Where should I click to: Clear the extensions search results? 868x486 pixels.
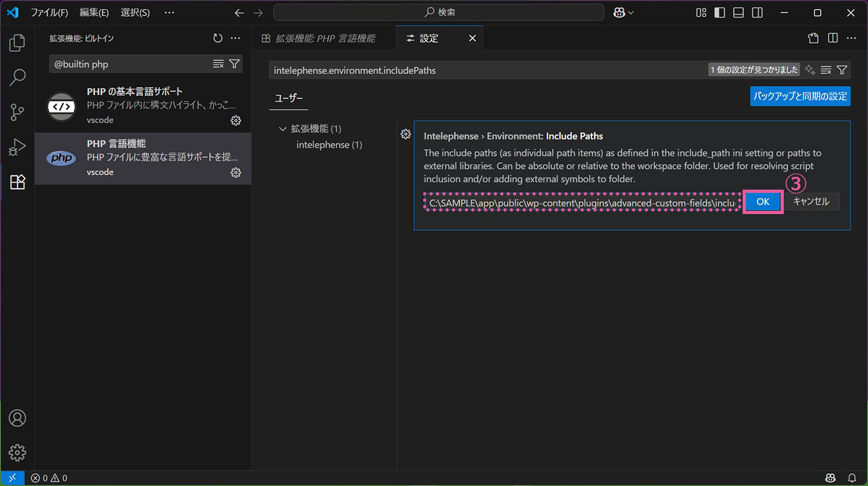[219, 64]
